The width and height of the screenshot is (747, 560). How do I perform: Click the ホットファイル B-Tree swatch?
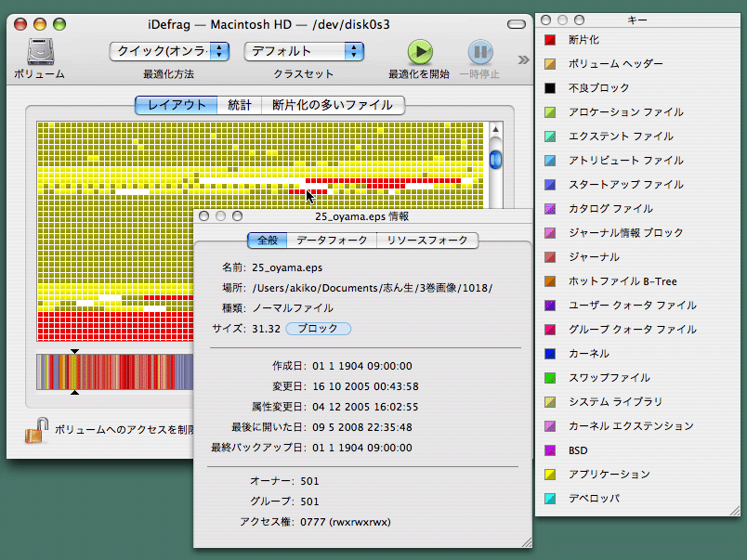550,281
